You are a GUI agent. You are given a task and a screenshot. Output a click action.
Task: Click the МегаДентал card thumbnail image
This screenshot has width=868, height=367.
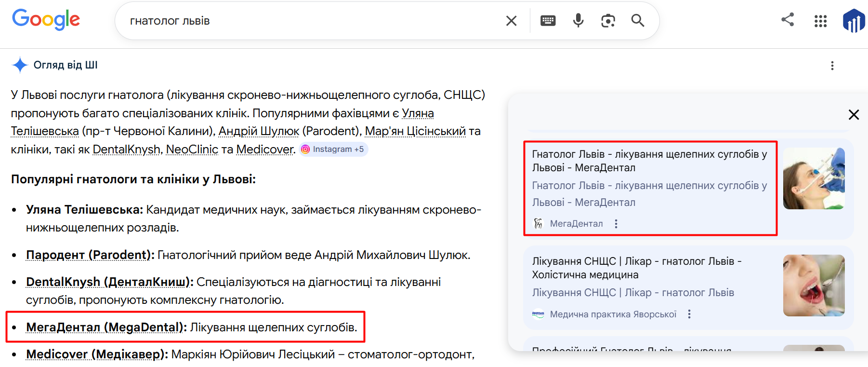pyautogui.click(x=814, y=178)
